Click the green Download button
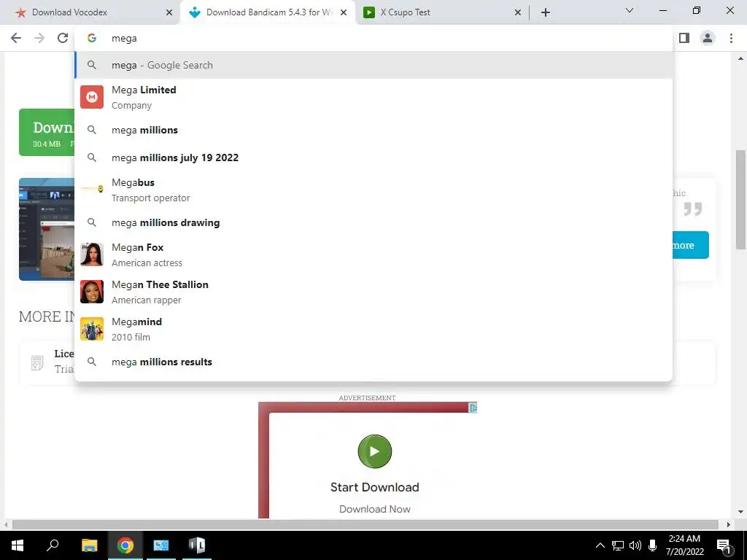 47,133
